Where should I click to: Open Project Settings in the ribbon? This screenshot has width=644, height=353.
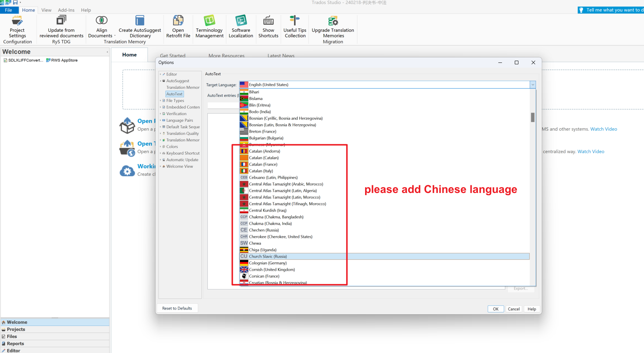17,27
